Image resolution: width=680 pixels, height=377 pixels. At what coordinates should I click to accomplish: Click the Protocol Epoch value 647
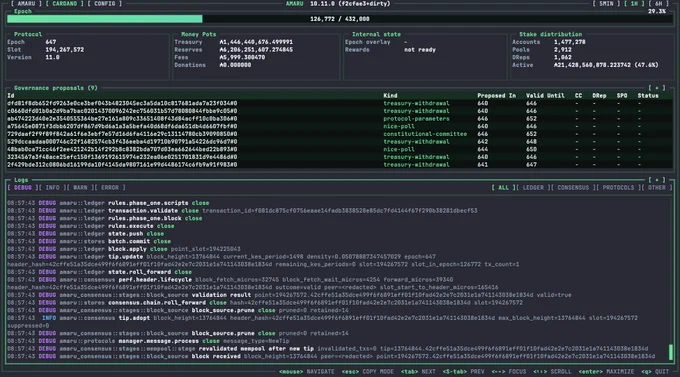pyautogui.click(x=51, y=42)
